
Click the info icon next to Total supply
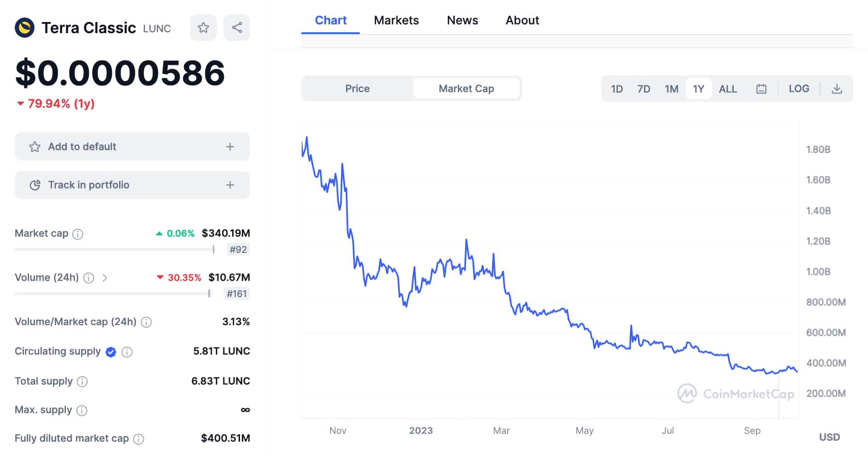click(82, 382)
